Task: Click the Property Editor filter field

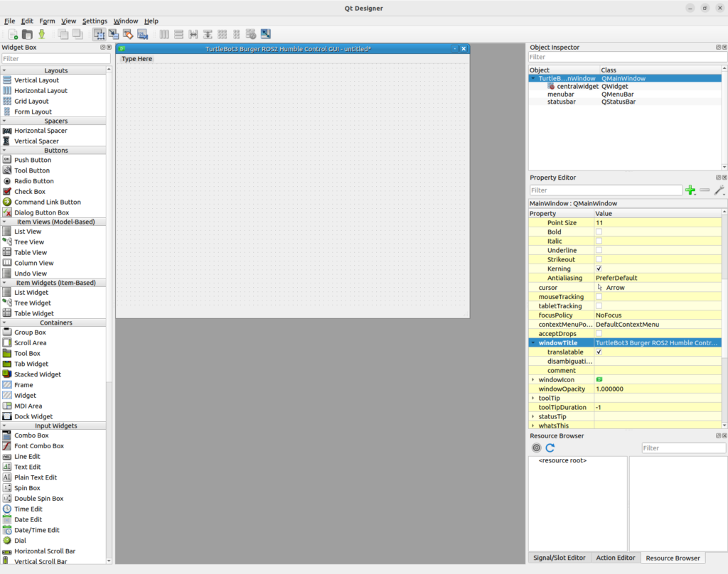Action: [606, 190]
